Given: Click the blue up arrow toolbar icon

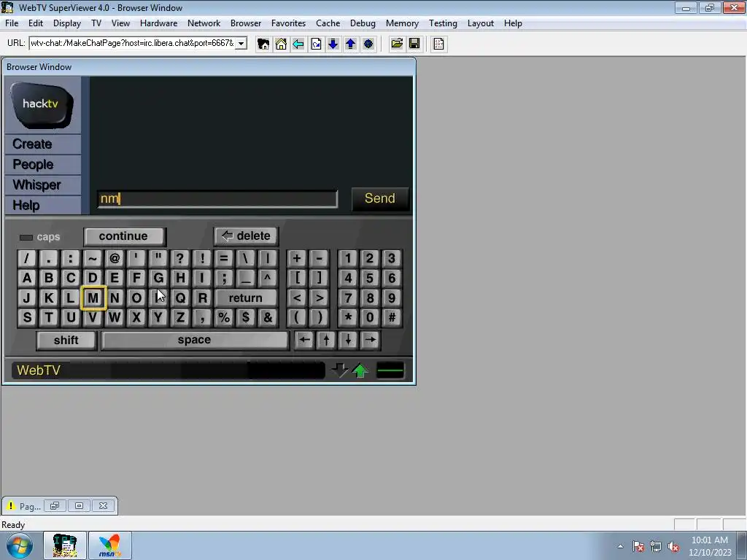Looking at the screenshot, I should 351,44.
